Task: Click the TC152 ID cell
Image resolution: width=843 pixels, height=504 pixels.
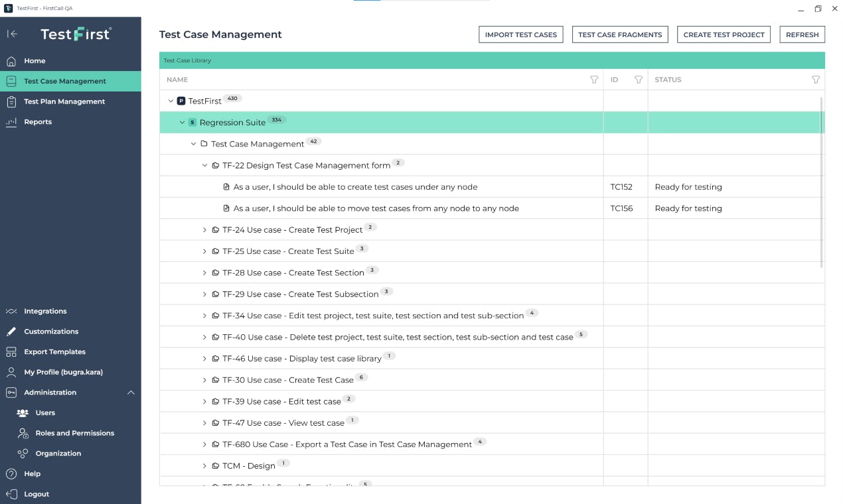Action: [625, 187]
